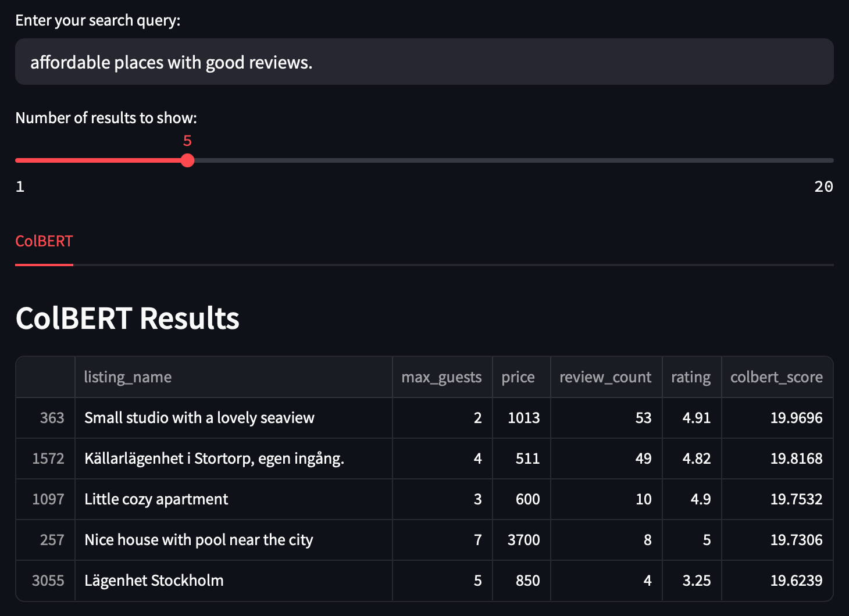Select 'Nice house with pool near the city'

point(234,540)
